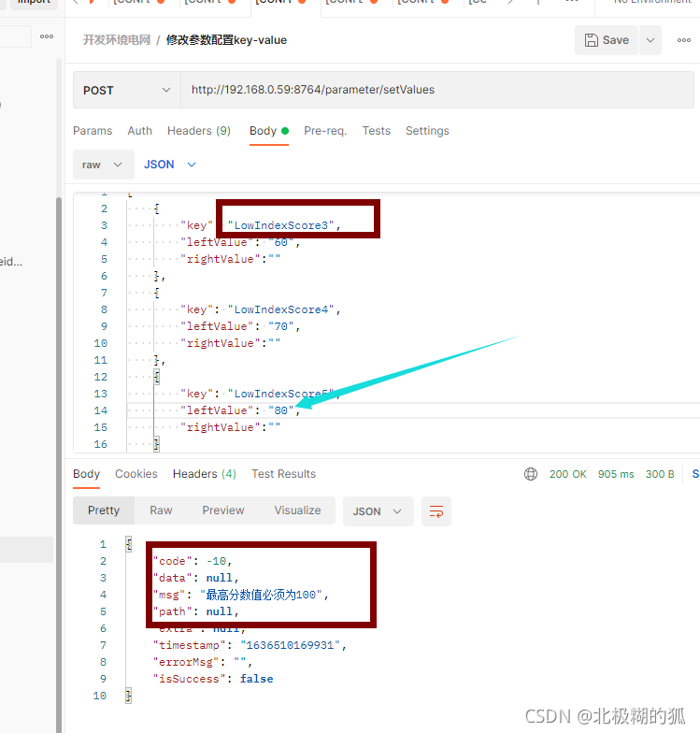The width and height of the screenshot is (700, 733).
Task: Click the "code": -10 response line
Action: pyautogui.click(x=193, y=561)
